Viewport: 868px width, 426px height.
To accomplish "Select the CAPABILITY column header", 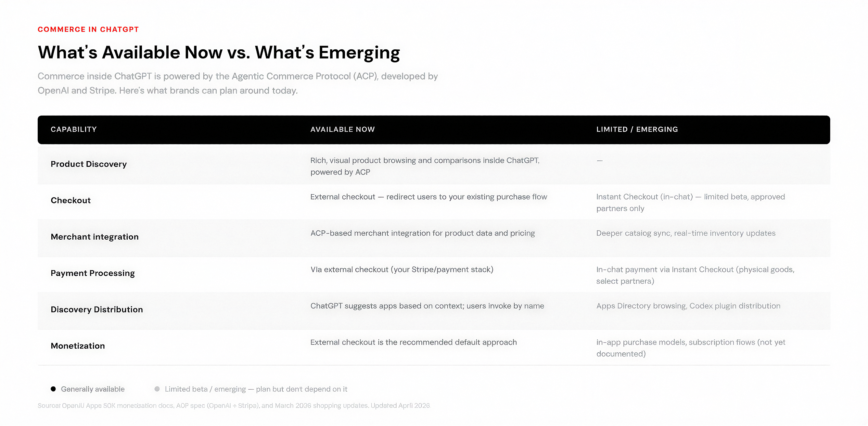I will tap(74, 129).
